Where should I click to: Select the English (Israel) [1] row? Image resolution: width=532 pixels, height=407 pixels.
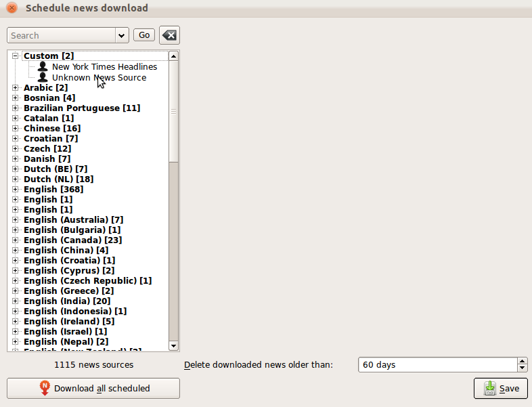click(66, 332)
